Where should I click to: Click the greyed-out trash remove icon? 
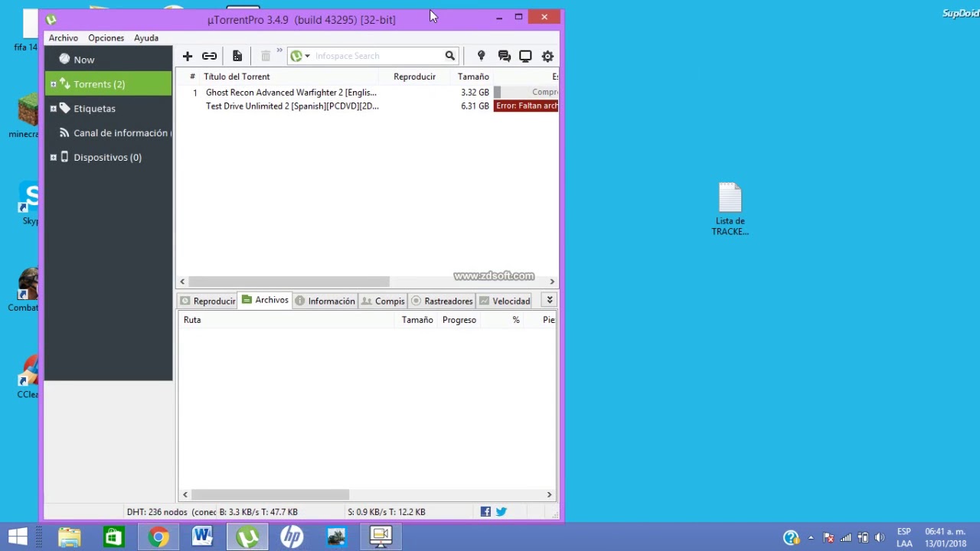point(266,56)
